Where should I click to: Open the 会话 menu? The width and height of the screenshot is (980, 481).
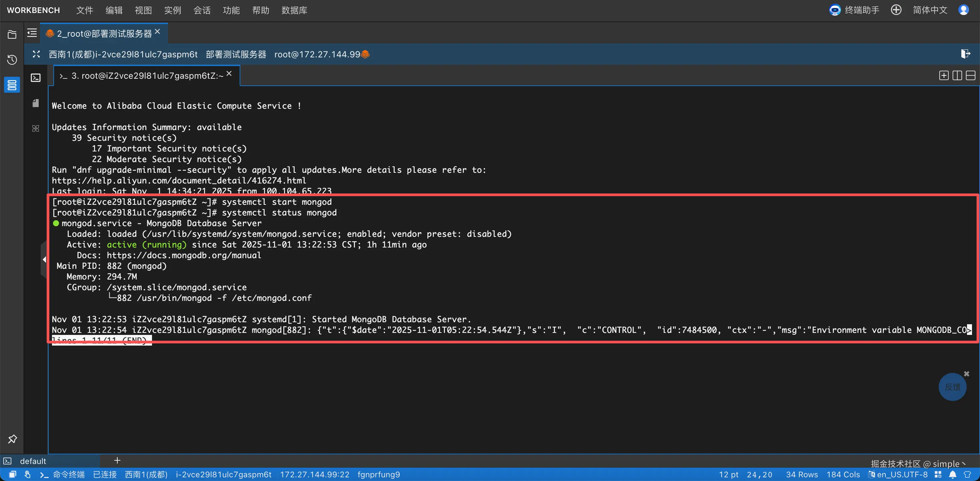[202, 10]
